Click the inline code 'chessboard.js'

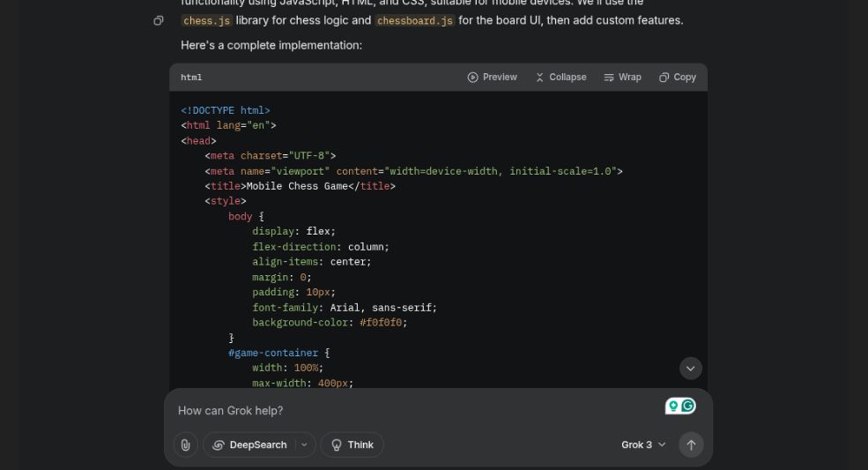415,20
